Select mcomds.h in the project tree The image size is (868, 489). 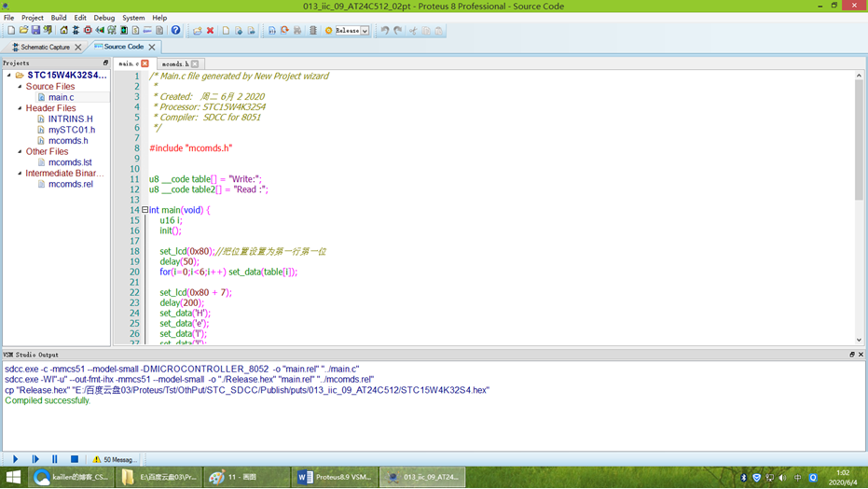click(x=68, y=141)
